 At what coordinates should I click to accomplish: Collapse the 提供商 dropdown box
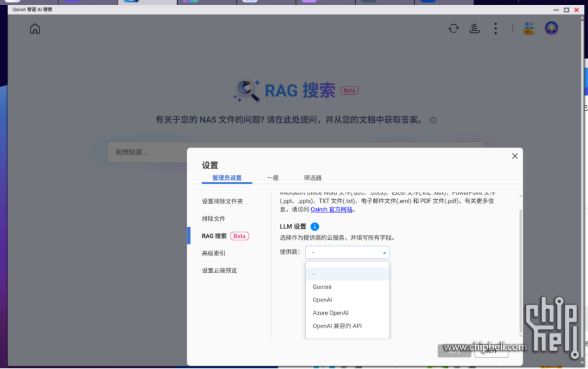click(x=347, y=253)
